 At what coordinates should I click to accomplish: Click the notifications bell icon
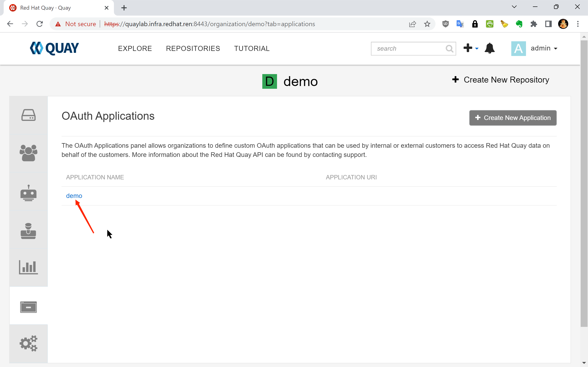(489, 48)
